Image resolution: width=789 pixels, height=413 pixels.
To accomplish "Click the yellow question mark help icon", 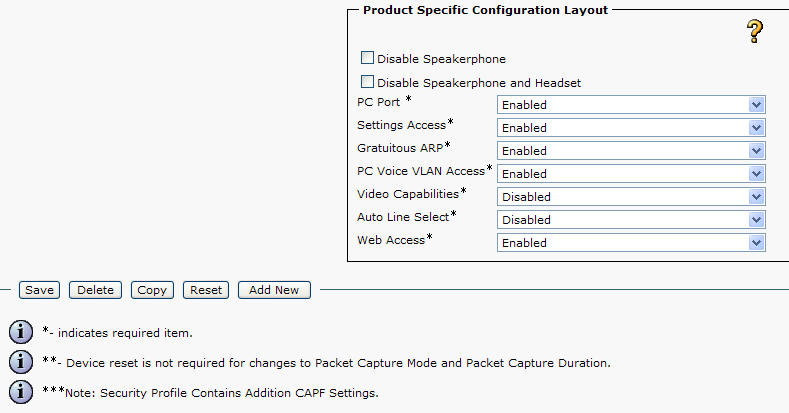I will click(x=756, y=32).
